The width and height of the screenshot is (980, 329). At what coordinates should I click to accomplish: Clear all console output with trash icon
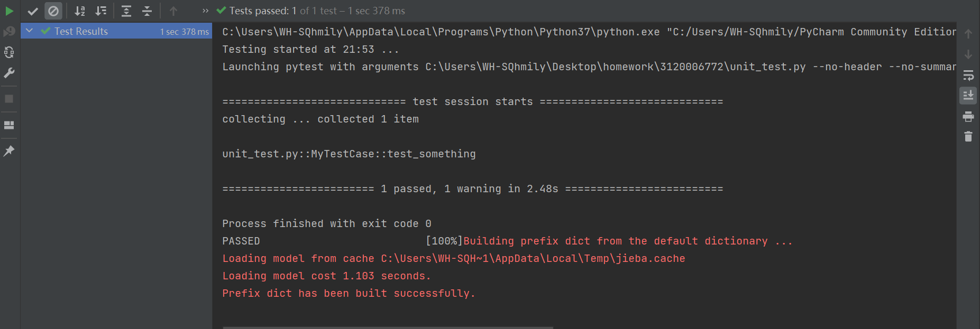click(968, 137)
